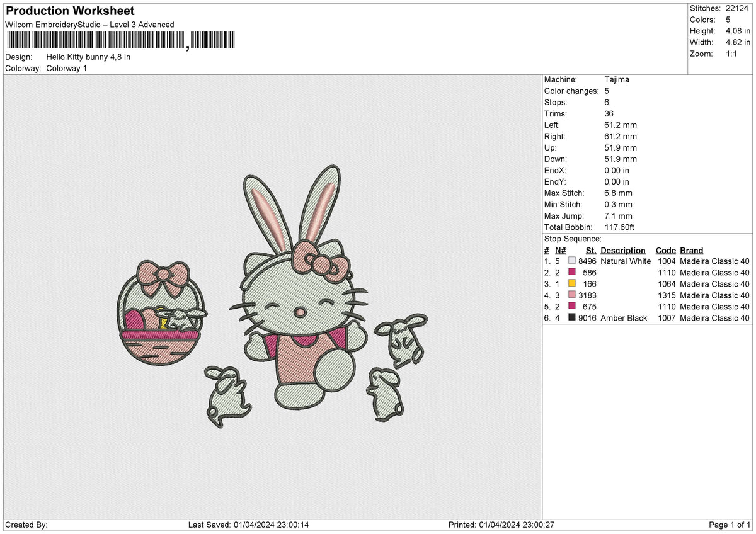Select the Amber Black thread swatch
The image size is (756, 534).
[x=572, y=318]
